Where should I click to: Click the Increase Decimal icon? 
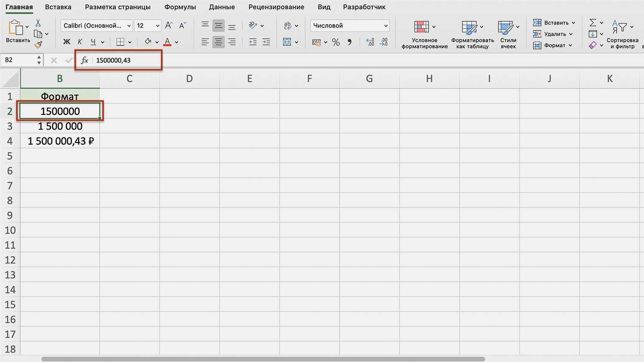click(x=370, y=42)
